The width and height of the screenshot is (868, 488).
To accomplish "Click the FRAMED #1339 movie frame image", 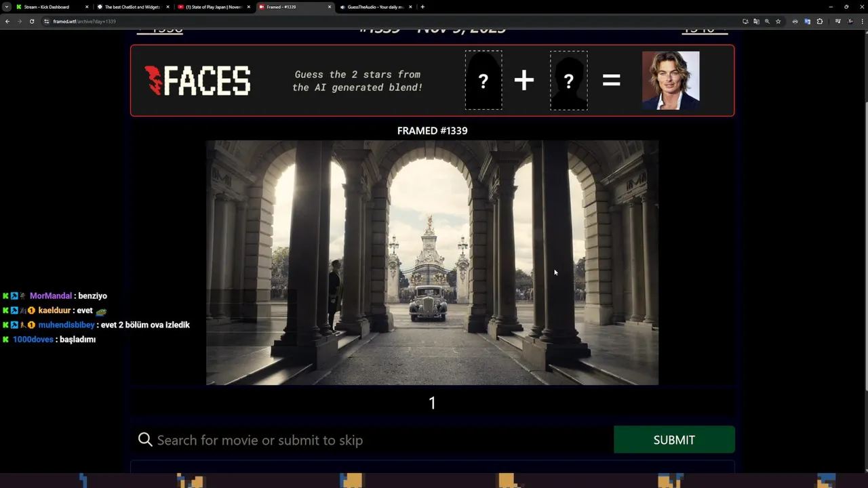I will 432,262.
